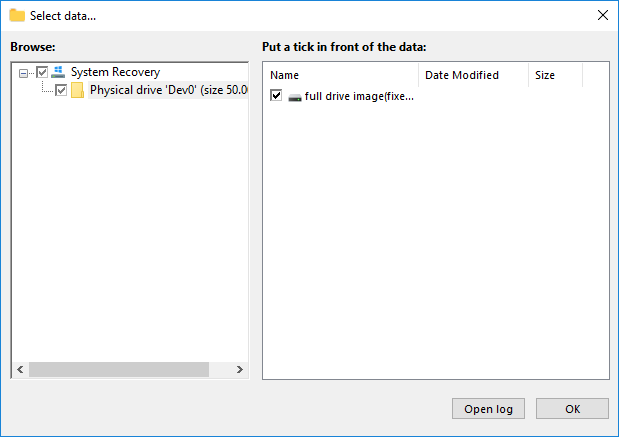Screen dimensions: 619x437
Task: Close the Select data dialog
Action: click(x=602, y=15)
